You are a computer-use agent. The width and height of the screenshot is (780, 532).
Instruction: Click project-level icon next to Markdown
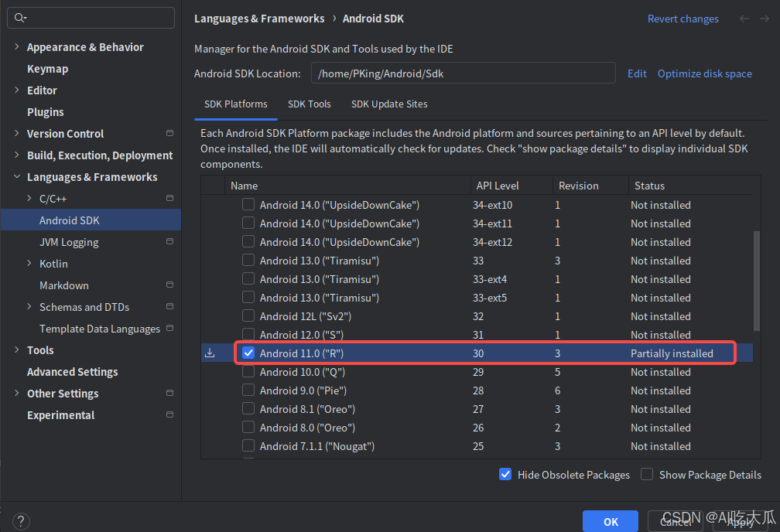[x=169, y=285]
